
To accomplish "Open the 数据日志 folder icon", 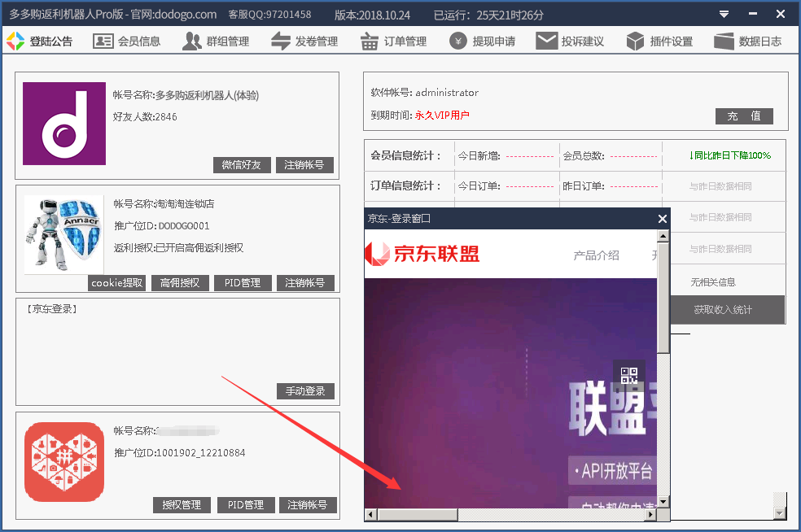I will tap(724, 41).
